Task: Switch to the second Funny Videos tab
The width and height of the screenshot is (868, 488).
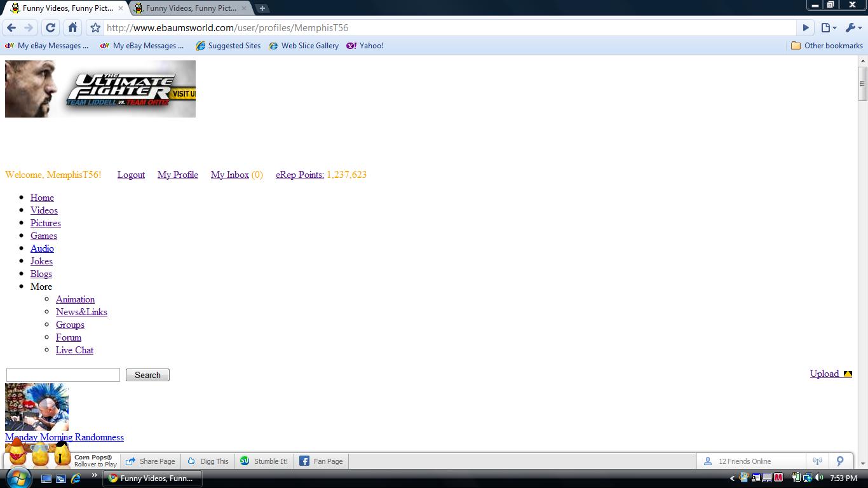Action: coord(191,8)
